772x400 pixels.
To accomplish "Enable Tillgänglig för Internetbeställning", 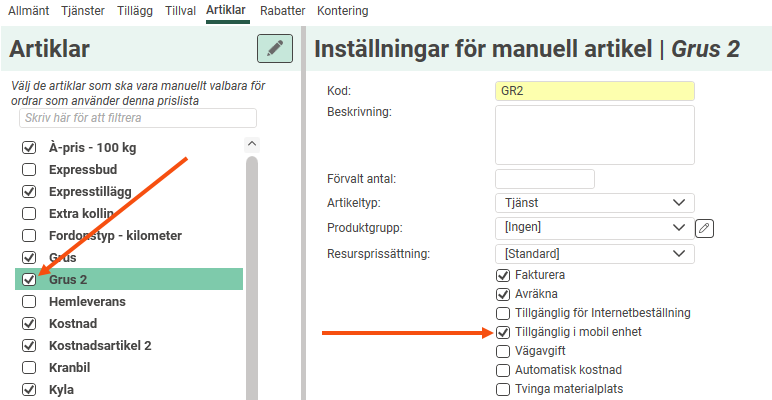I will pyautogui.click(x=503, y=313).
